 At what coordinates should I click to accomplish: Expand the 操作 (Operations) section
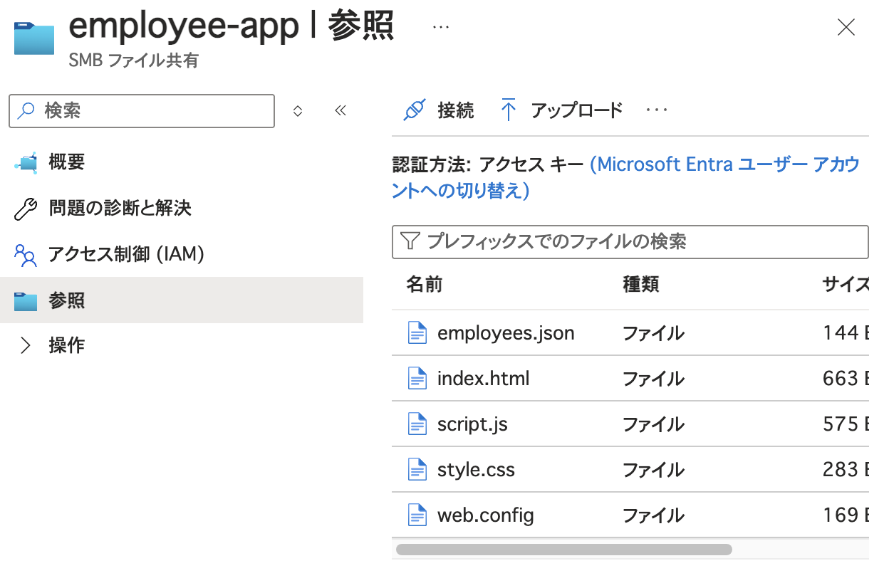66,345
